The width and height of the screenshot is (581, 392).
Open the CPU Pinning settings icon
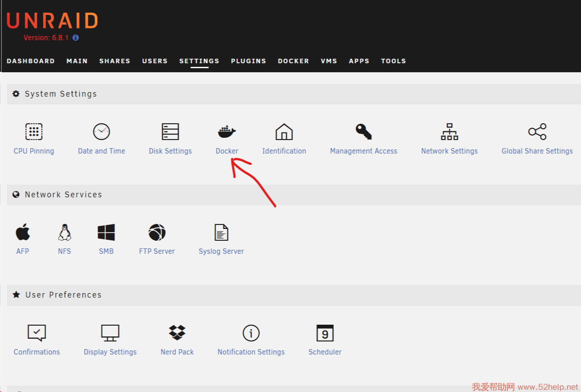34,132
